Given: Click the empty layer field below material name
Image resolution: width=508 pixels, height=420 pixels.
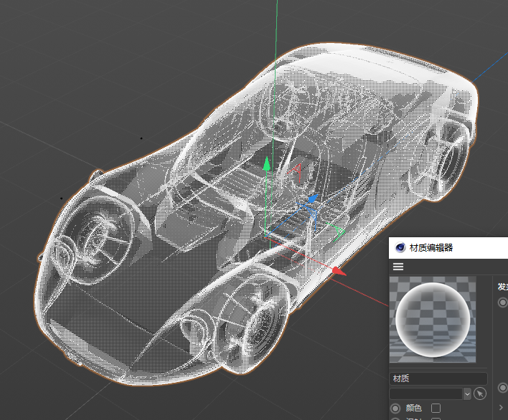Looking at the screenshot, I should (x=425, y=393).
